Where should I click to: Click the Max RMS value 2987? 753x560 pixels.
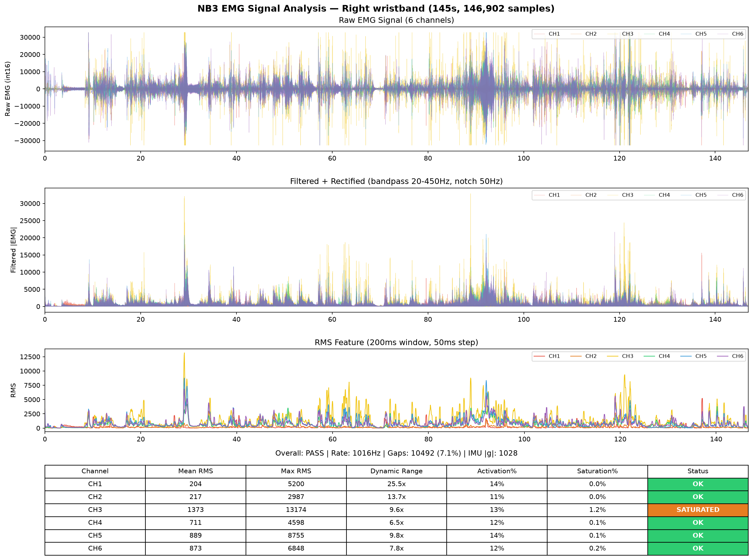(296, 497)
